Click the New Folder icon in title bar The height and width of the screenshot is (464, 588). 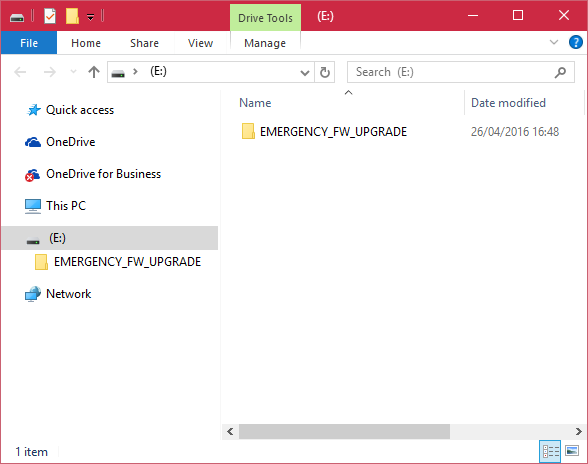point(72,17)
